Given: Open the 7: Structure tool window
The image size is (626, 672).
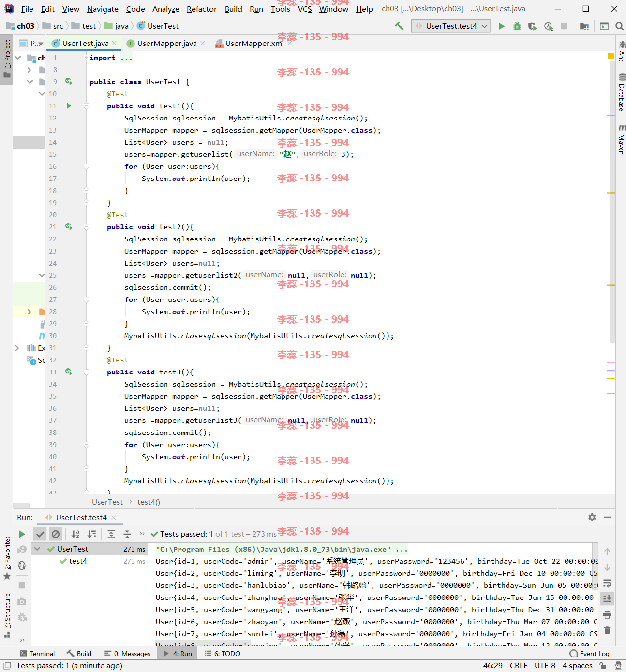Looking at the screenshot, I should pyautogui.click(x=7, y=615).
